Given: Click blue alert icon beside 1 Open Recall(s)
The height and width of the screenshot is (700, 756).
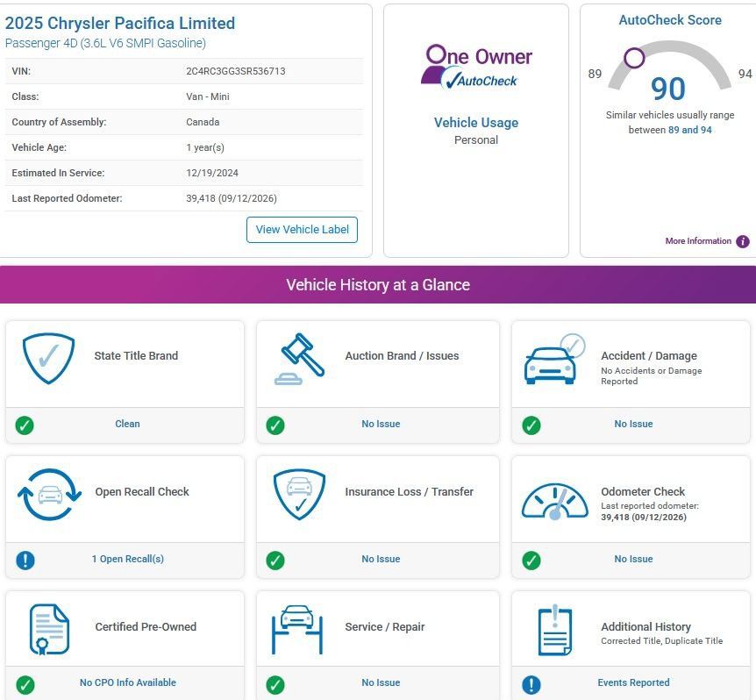Looking at the screenshot, I should pyautogui.click(x=25, y=561).
